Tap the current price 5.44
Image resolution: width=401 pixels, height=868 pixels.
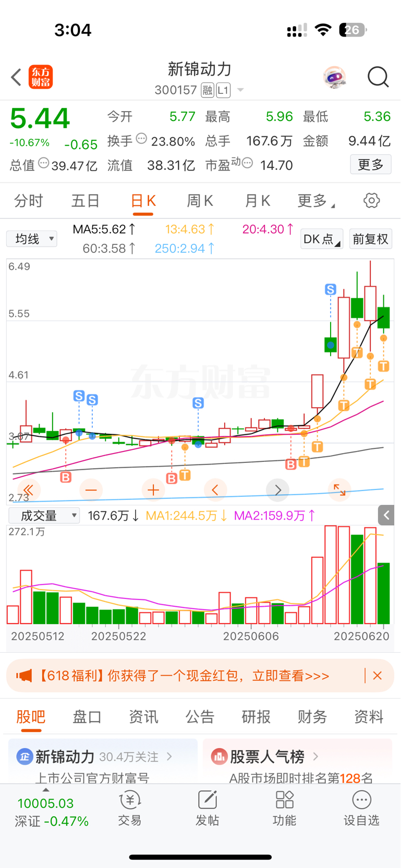point(40,118)
